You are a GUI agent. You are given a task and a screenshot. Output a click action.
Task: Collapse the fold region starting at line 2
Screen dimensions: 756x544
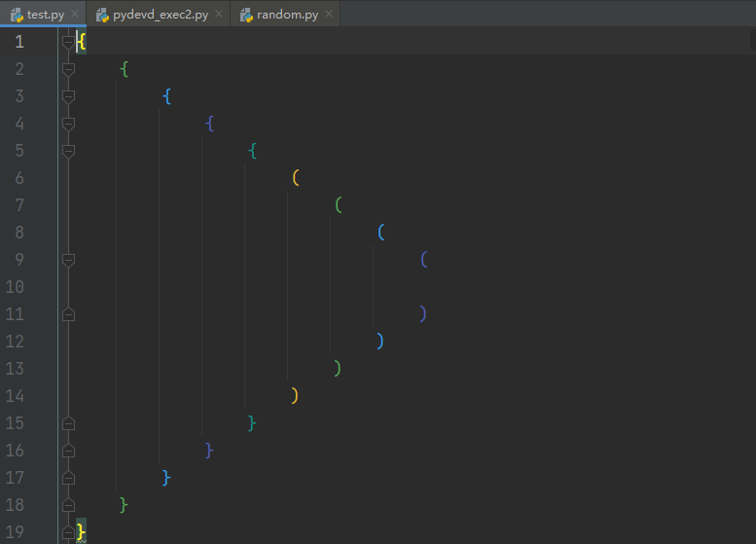[x=68, y=69]
